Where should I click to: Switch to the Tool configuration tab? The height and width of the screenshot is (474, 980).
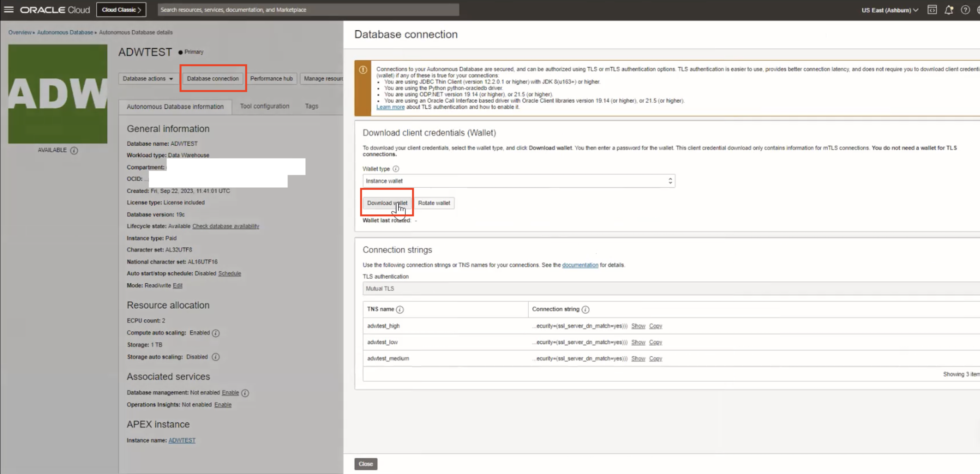[264, 106]
